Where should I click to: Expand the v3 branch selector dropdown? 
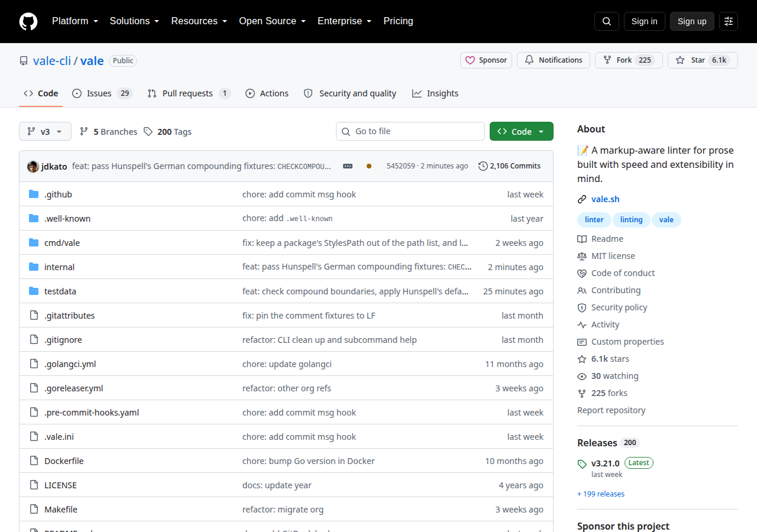[x=45, y=131]
